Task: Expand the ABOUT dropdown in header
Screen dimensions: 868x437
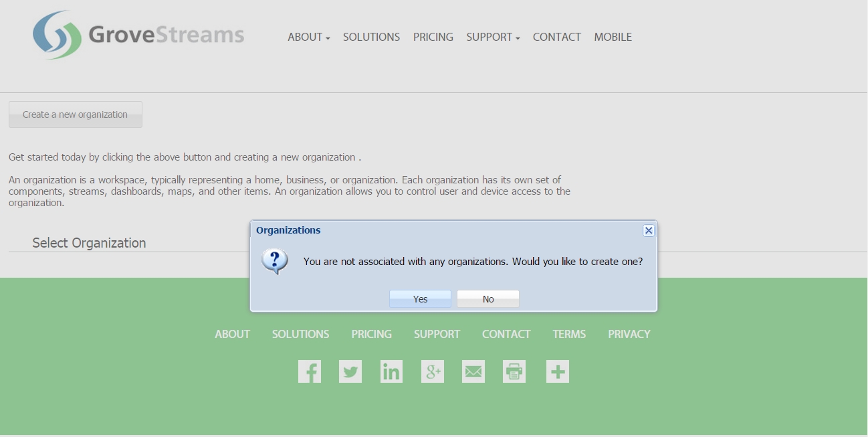Action: tap(308, 37)
